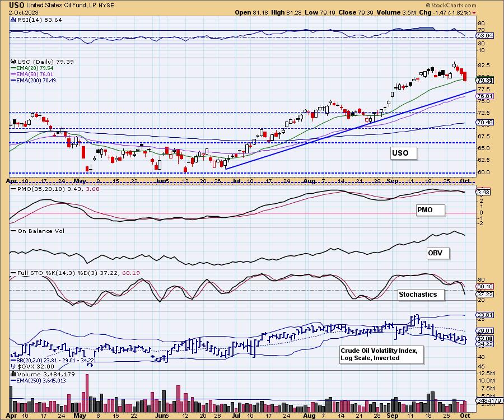Click the USO ticker symbol title
The image size is (504, 420).
tap(17, 5)
